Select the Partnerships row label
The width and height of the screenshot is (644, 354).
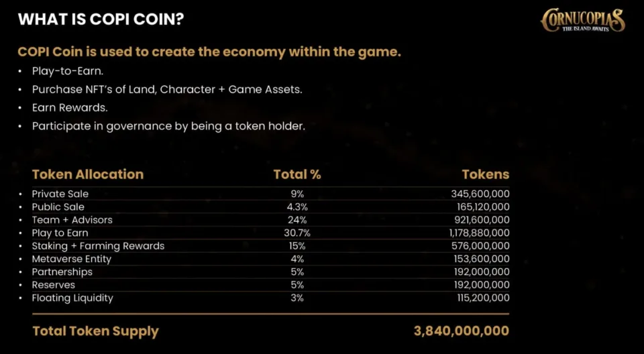pyautogui.click(x=62, y=272)
